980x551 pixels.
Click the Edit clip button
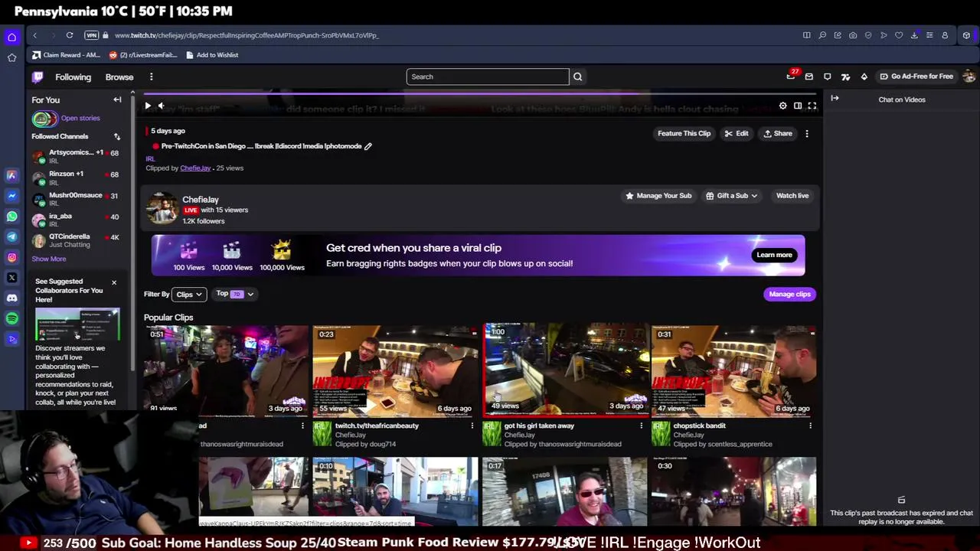(737, 134)
